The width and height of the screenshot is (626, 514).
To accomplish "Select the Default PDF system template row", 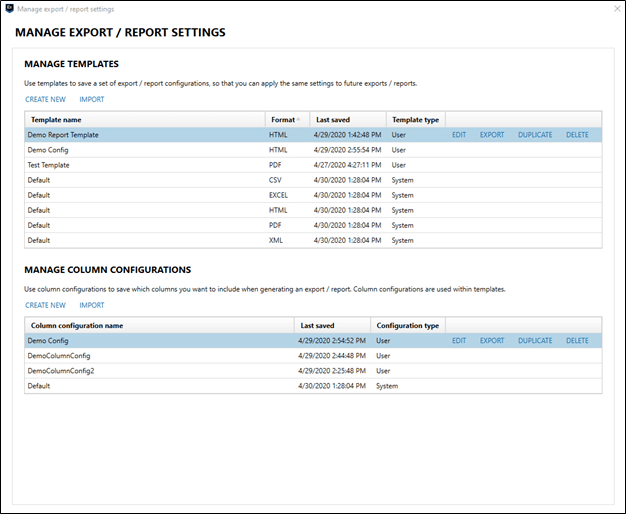I will point(313,225).
